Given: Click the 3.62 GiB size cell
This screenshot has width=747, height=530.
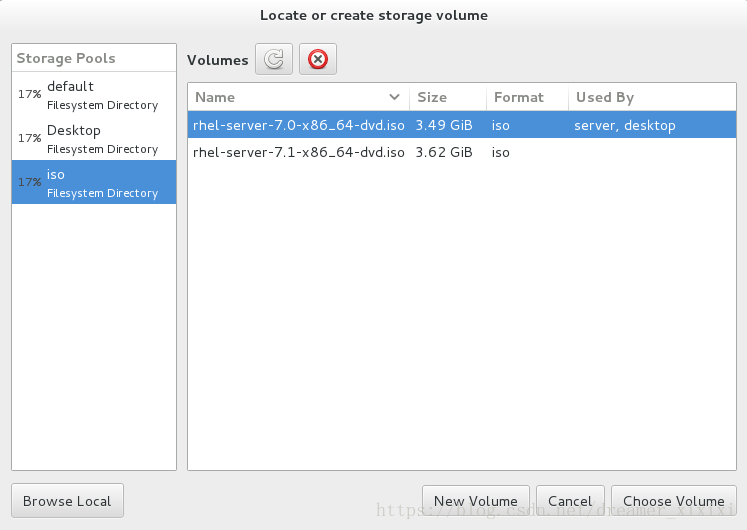Looking at the screenshot, I should 444,152.
